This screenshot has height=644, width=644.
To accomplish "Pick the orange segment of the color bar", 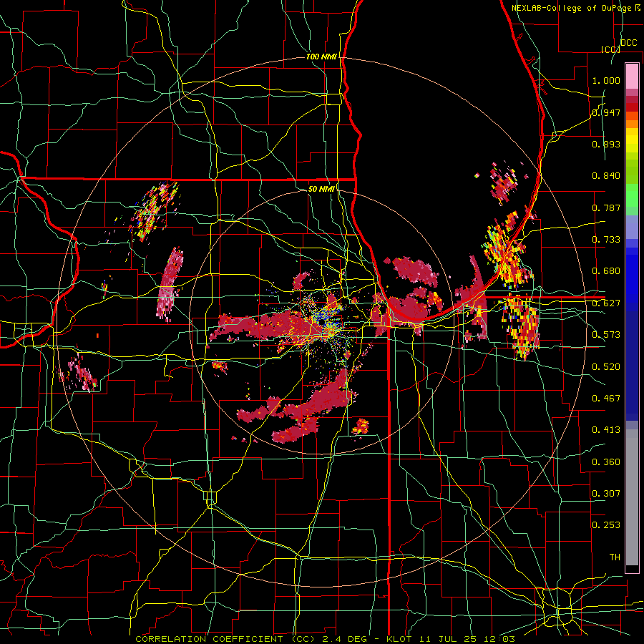I will (632, 123).
